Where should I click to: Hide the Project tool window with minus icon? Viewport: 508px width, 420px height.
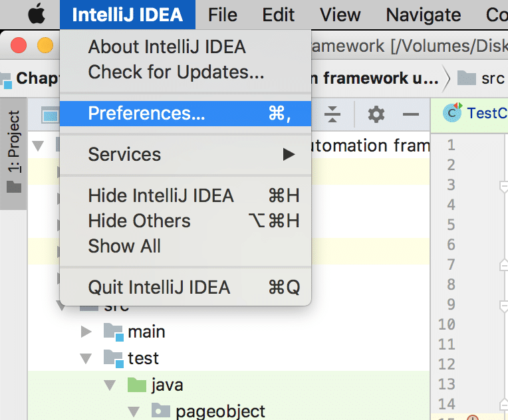point(411,114)
